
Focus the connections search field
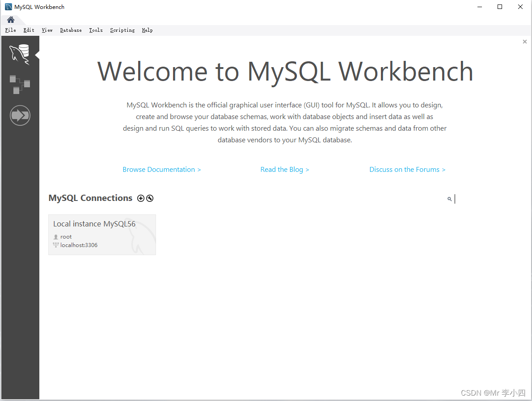(485, 199)
